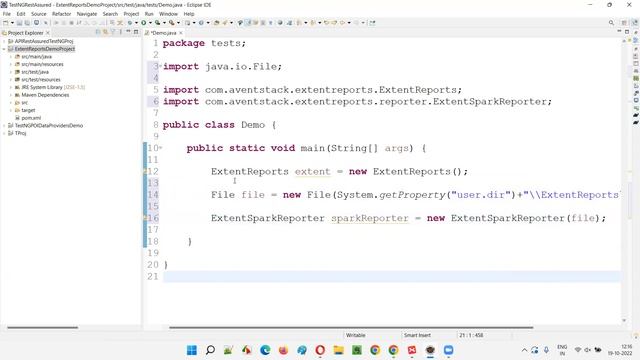The width and height of the screenshot is (640, 360).
Task: Click the Debug bug icon
Action: [130, 23]
